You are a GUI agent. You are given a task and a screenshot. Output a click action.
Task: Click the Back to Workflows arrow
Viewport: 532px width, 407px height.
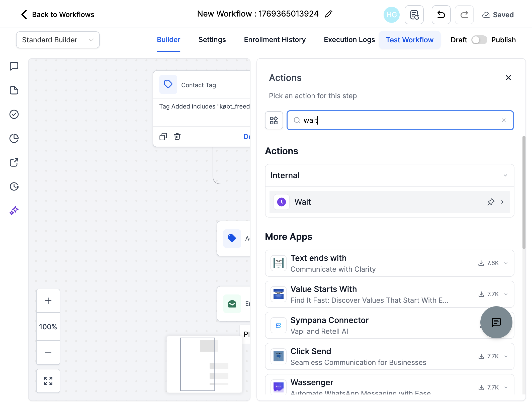point(24,15)
